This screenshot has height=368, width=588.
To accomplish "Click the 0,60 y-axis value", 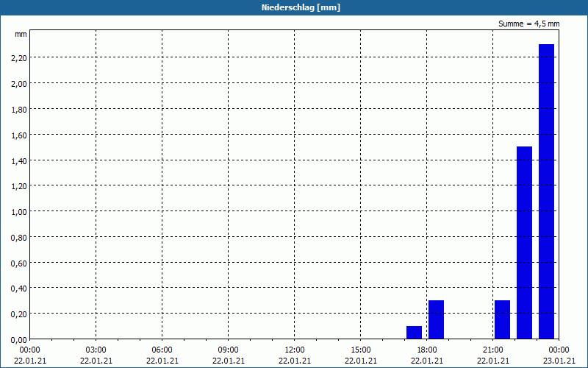I will 19,263.
